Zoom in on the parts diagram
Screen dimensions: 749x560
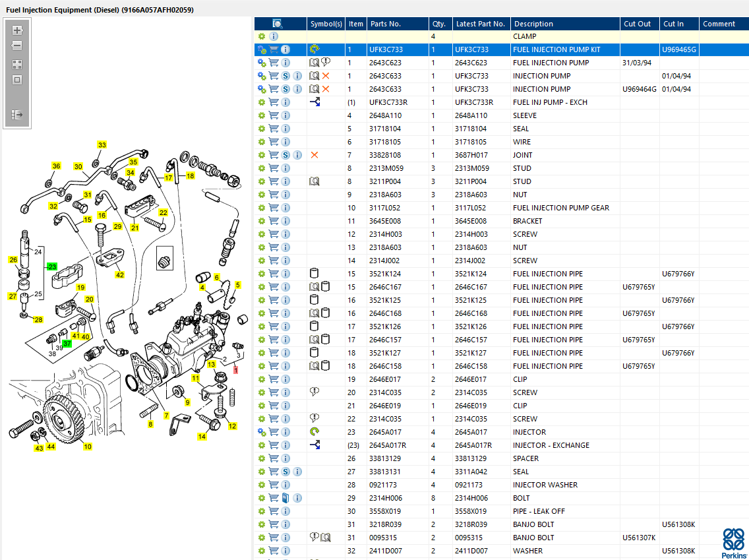click(x=17, y=30)
